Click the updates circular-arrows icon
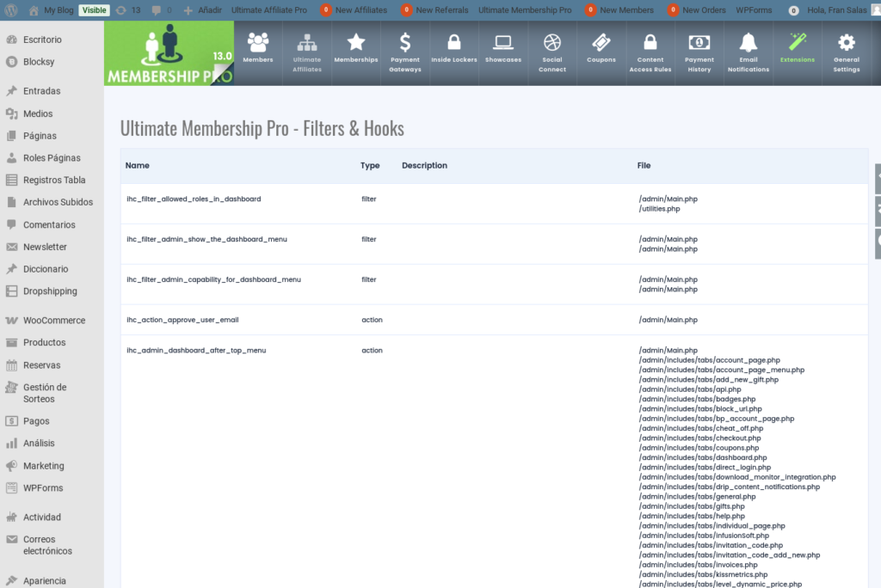Screen dimensions: 881x588 click(120, 10)
